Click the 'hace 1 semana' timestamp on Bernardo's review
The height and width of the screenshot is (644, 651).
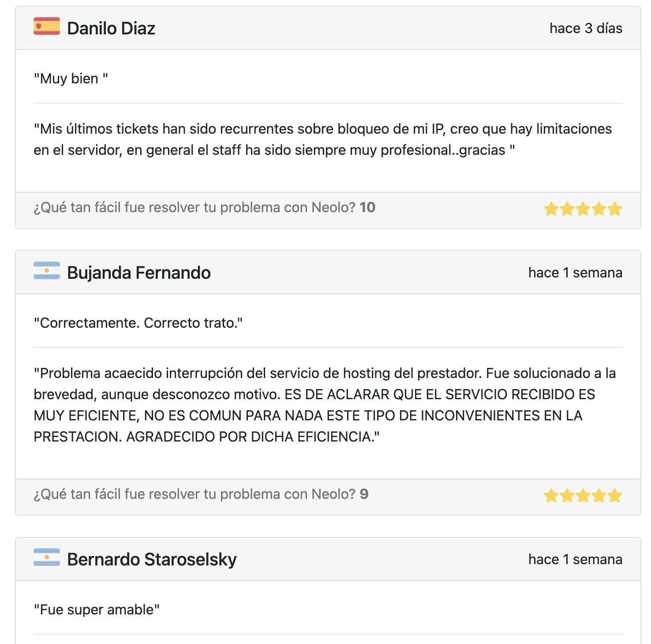576,559
